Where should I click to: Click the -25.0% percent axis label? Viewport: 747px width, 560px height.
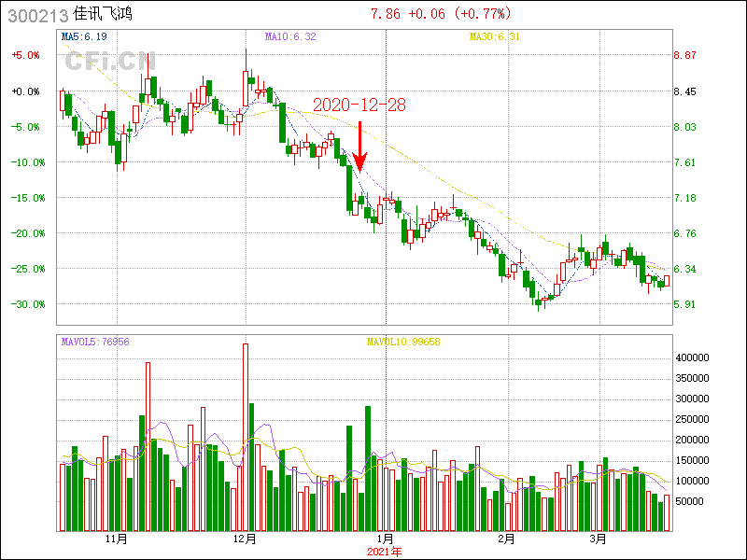28,269
